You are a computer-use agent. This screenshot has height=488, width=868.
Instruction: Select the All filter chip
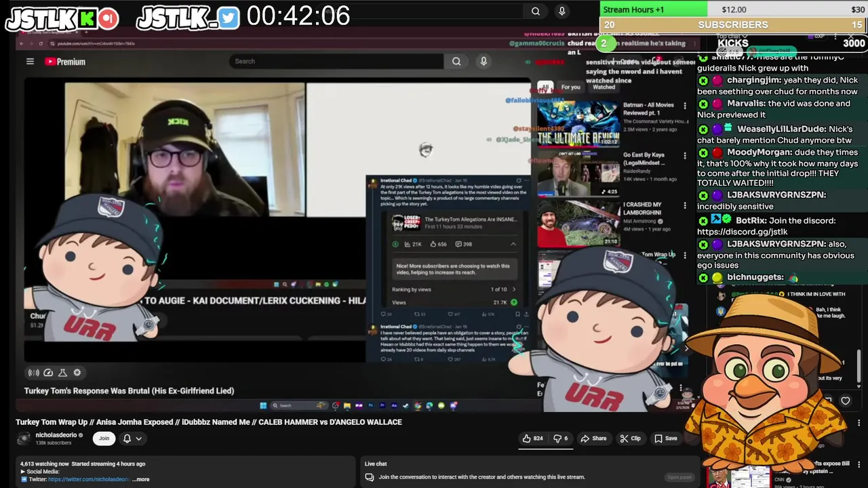point(545,87)
